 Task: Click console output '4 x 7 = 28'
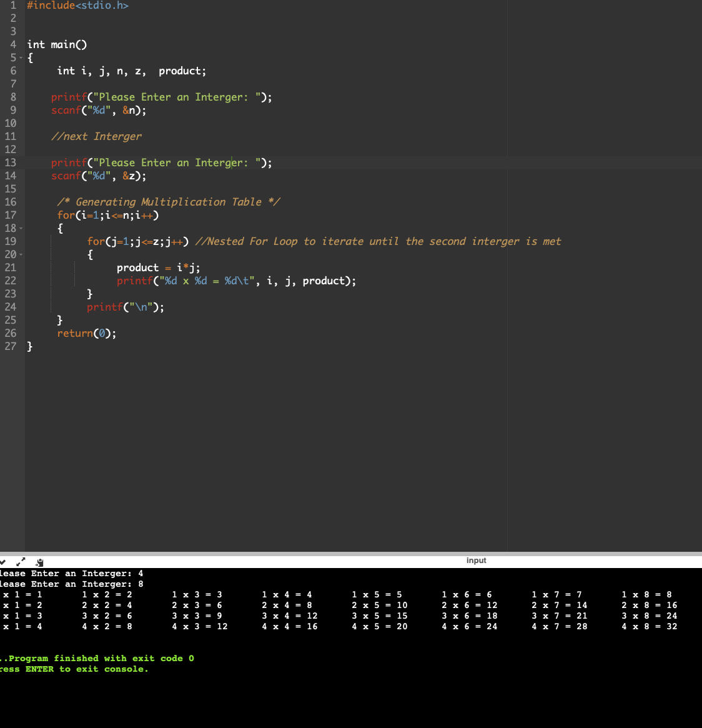click(559, 627)
